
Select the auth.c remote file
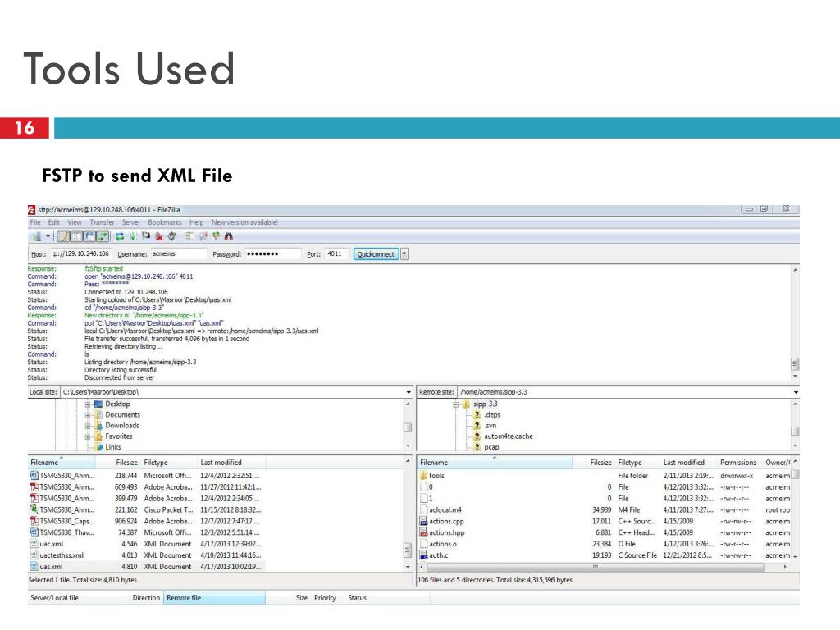coord(605,555)
